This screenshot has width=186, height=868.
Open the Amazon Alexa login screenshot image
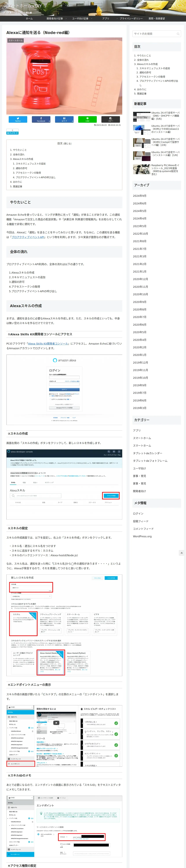[64, 390]
